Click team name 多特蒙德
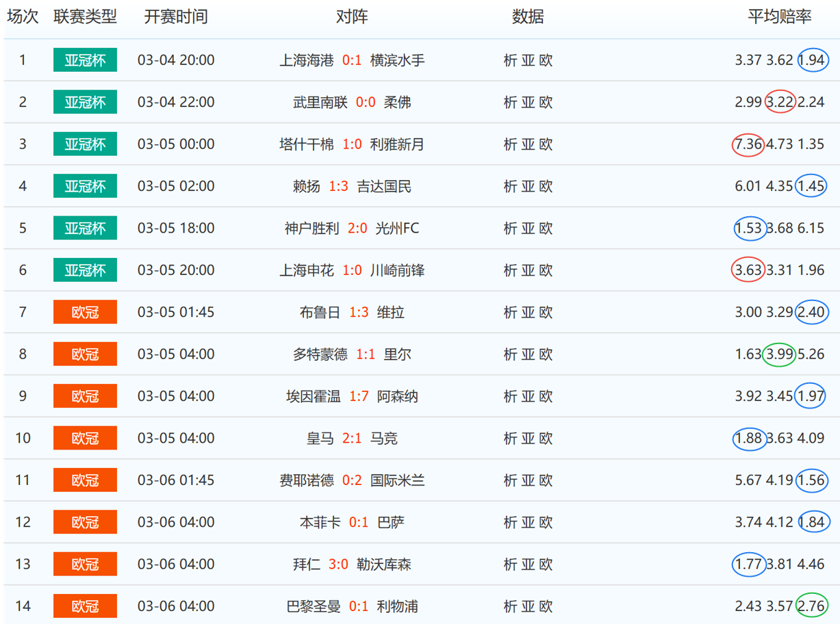 pos(320,354)
